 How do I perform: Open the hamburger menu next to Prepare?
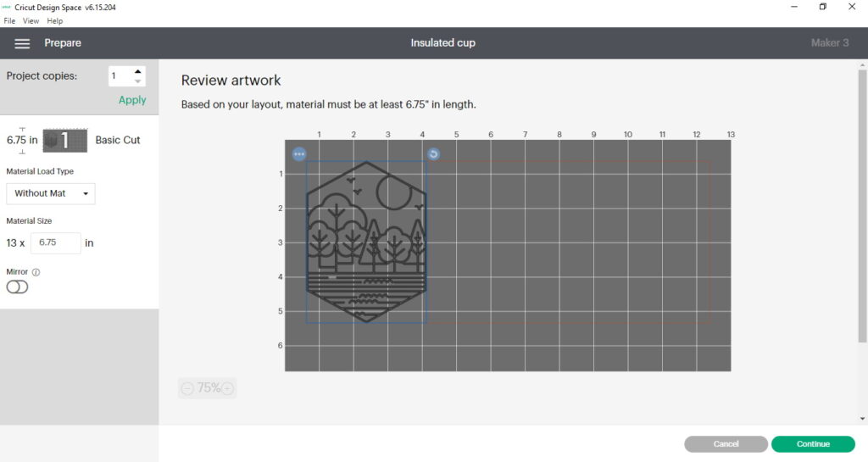[x=22, y=43]
